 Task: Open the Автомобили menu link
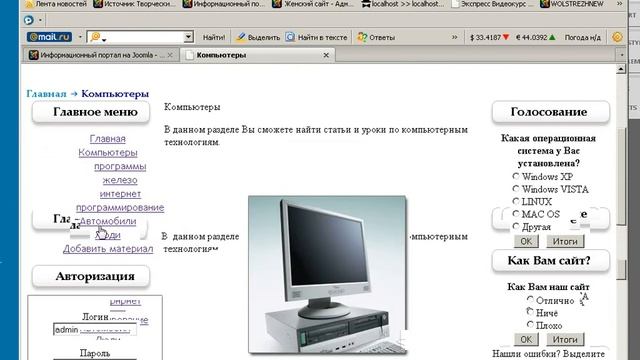tap(108, 221)
